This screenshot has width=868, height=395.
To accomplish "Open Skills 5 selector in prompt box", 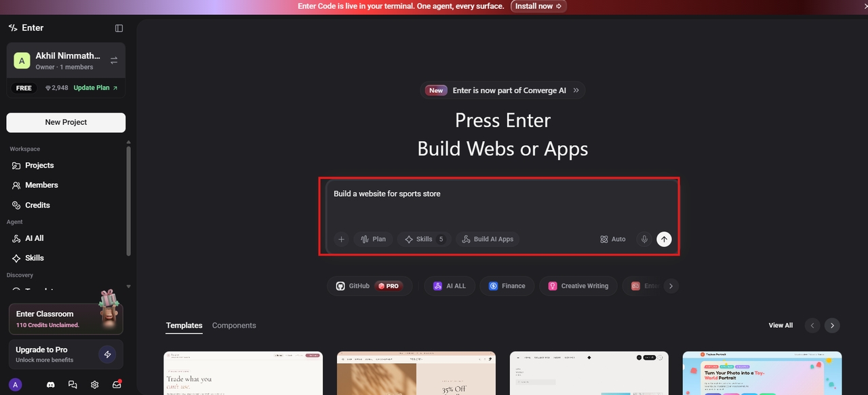I will point(425,239).
